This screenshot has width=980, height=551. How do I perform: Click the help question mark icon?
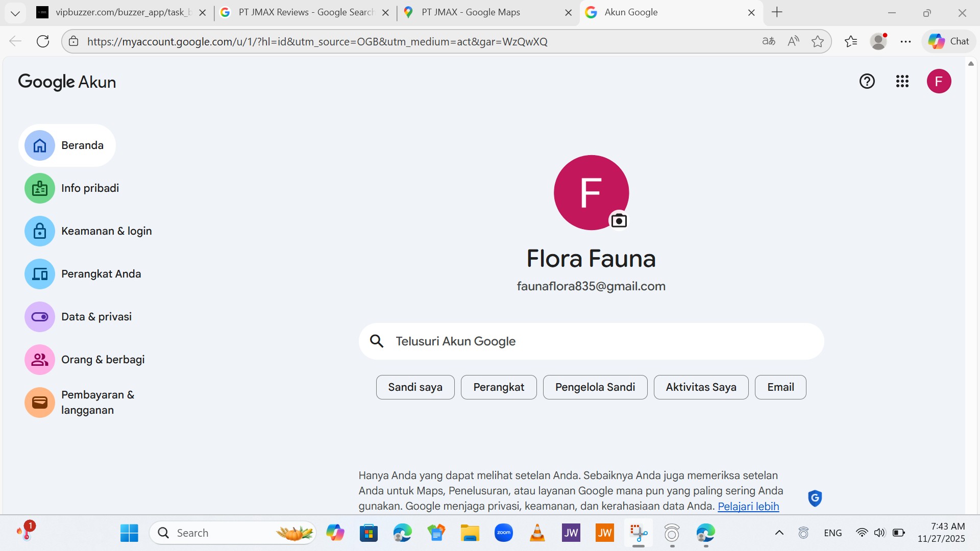tap(867, 81)
